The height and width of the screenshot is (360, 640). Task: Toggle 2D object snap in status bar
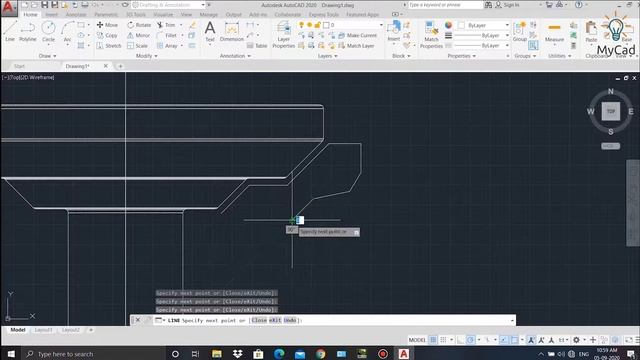[x=514, y=340]
